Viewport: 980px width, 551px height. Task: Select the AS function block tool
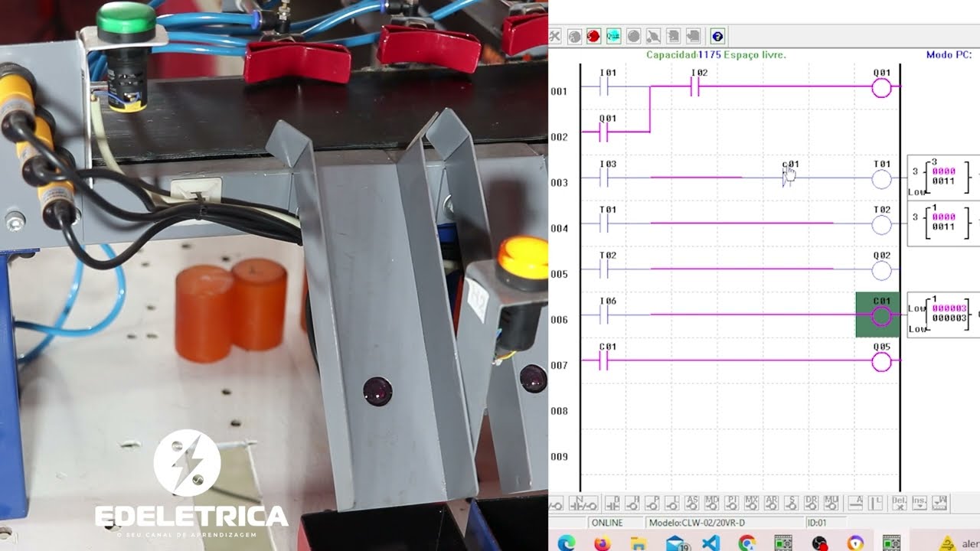click(692, 504)
